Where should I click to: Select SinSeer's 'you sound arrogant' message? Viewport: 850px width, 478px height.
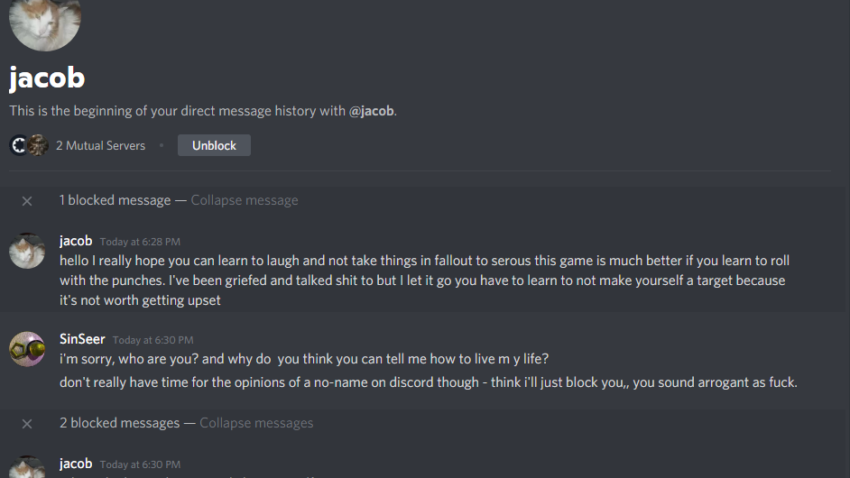(x=428, y=382)
